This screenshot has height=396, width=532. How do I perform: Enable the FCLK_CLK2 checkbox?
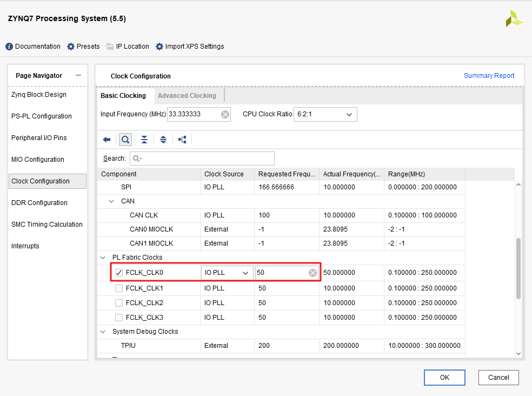point(119,303)
